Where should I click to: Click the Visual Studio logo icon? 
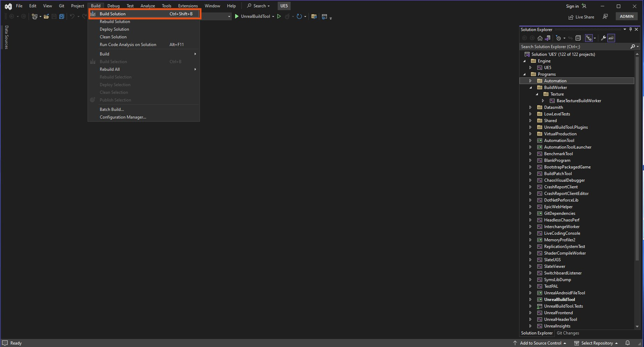(x=8, y=6)
